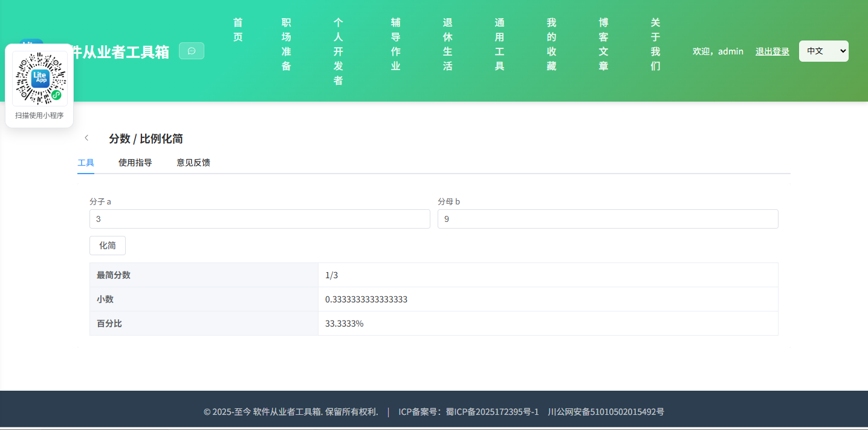Go to 首页 in the top navigation

pyautogui.click(x=238, y=30)
